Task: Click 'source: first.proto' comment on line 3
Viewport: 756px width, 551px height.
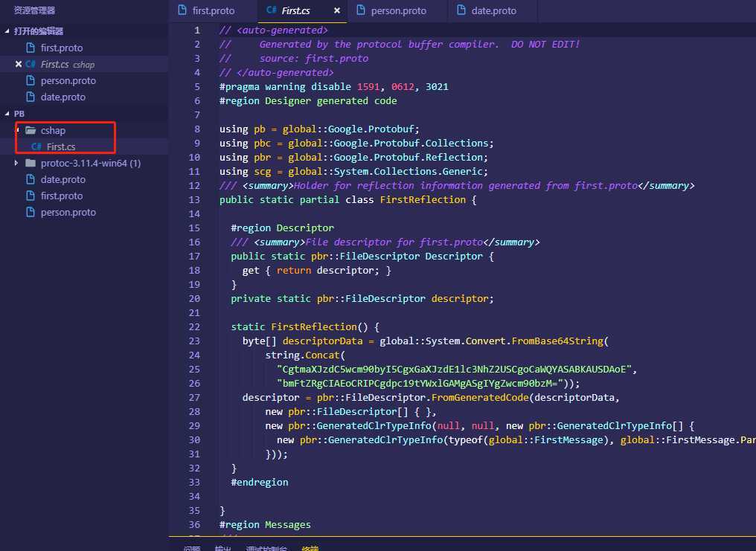Action: click(x=313, y=58)
